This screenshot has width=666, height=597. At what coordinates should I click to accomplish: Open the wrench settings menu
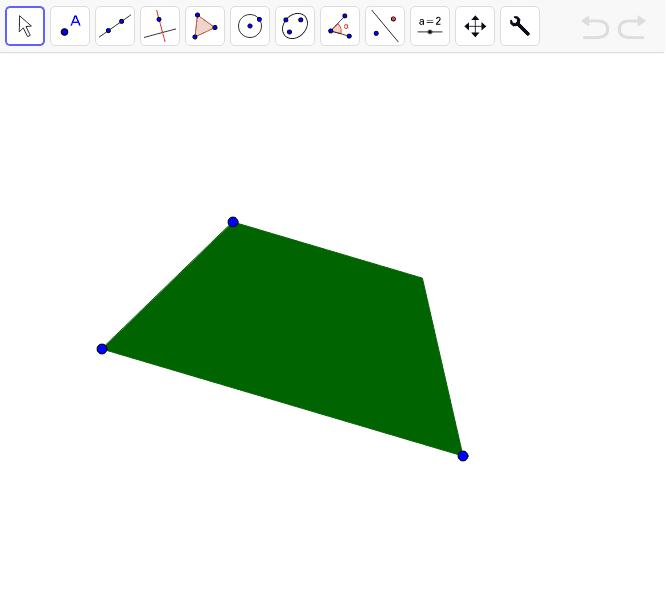click(520, 26)
